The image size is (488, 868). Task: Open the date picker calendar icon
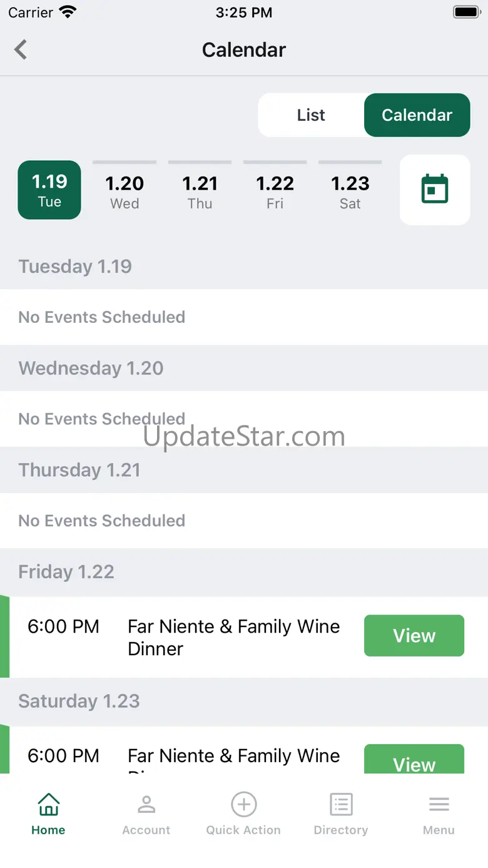(435, 189)
